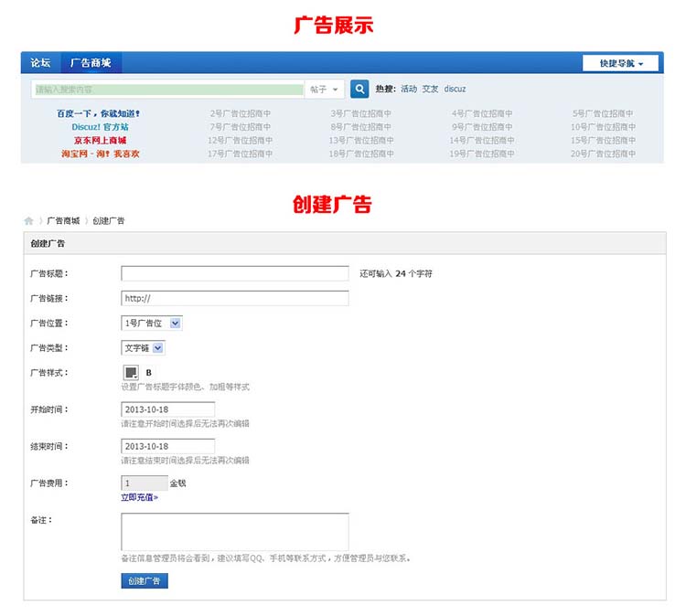
Task: Click the 创建广告 submit button
Action: click(145, 581)
